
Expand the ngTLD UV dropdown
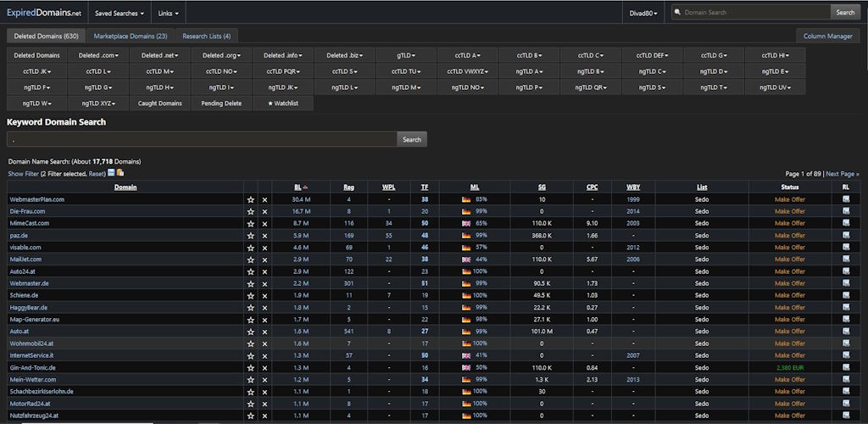click(775, 87)
